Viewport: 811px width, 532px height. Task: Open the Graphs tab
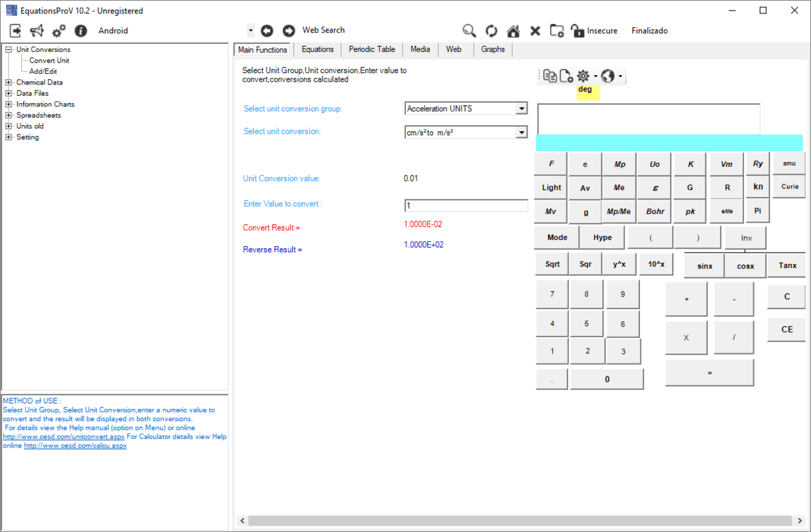(x=492, y=49)
